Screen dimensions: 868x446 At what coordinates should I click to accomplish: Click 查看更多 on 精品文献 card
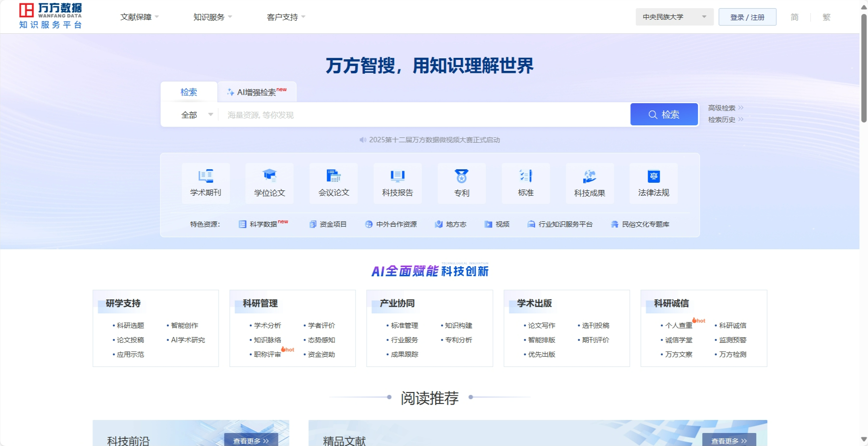tap(729, 440)
